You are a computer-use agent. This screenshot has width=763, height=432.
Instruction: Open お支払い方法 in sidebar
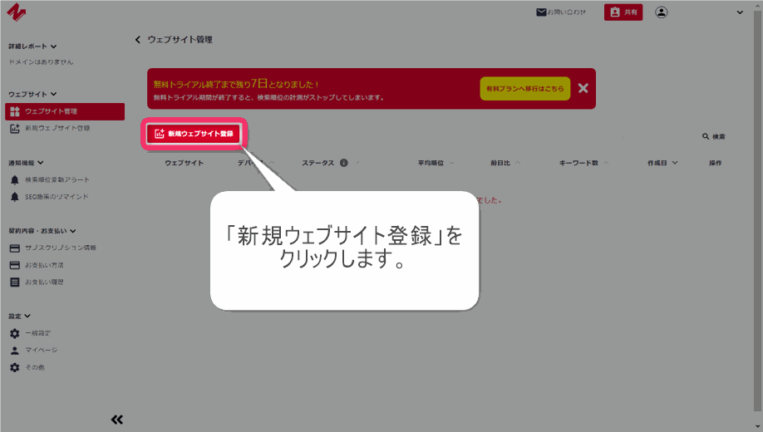36,265
